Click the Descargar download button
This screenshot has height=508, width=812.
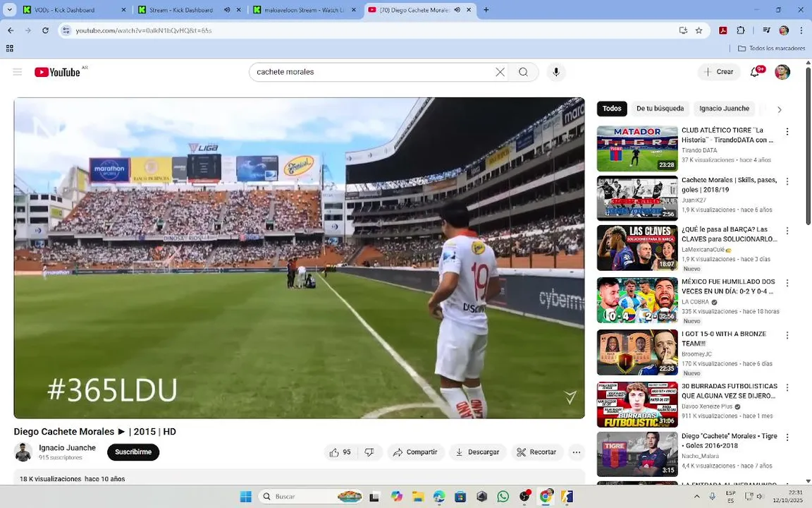477,452
